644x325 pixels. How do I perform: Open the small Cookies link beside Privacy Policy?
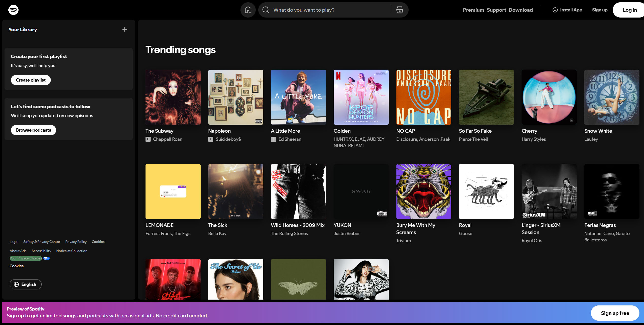pyautogui.click(x=98, y=242)
